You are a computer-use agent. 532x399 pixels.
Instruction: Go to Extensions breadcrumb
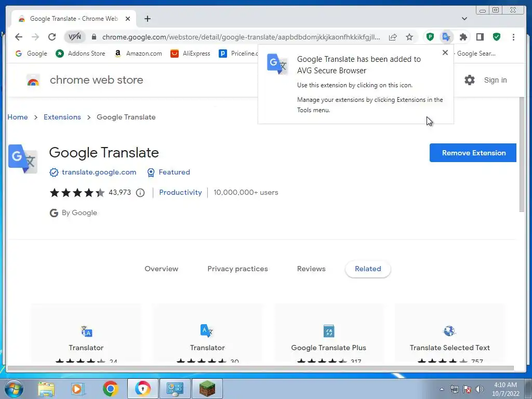coord(62,117)
